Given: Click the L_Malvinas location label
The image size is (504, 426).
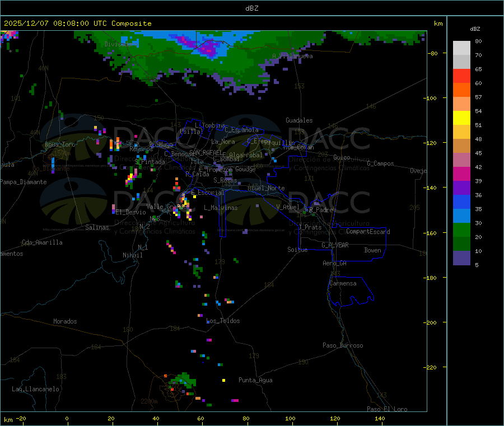Looking at the screenshot, I should pos(221,208).
